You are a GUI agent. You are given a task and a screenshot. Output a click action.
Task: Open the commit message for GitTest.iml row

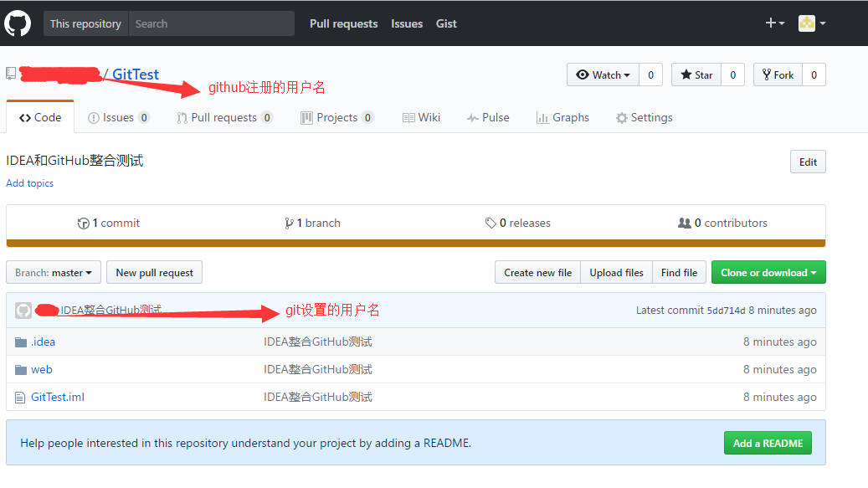pos(318,398)
